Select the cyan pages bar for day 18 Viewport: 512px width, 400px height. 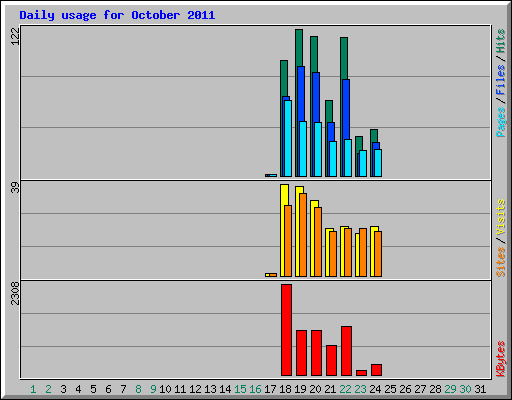click(x=288, y=138)
